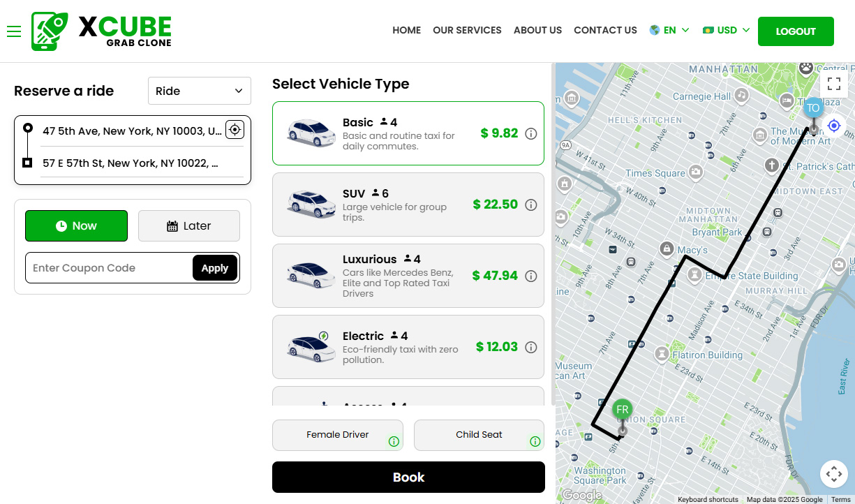This screenshot has height=504, width=855.
Task: Expand the EN language dropdown
Action: [669, 30]
